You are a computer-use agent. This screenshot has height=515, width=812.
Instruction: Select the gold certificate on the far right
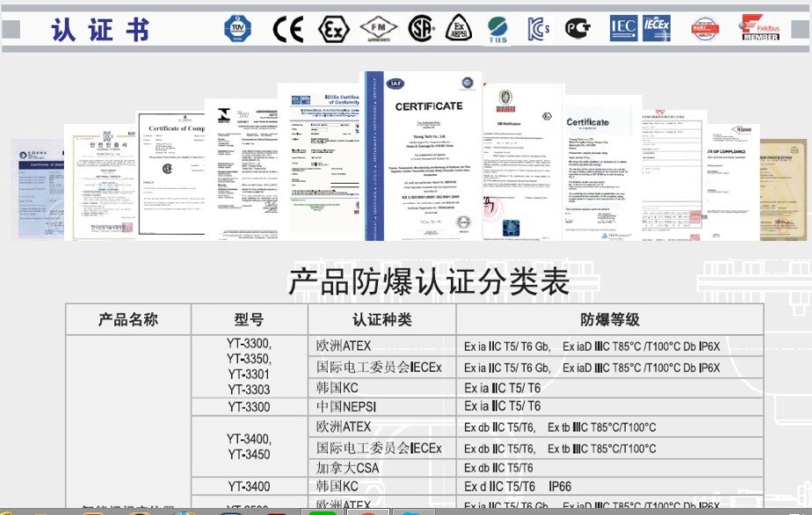coord(782,189)
